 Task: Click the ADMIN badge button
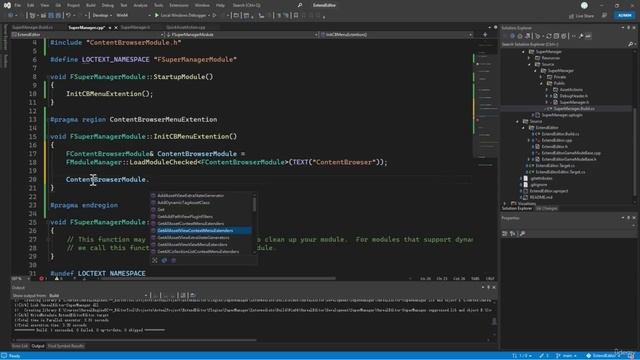[x=624, y=16]
